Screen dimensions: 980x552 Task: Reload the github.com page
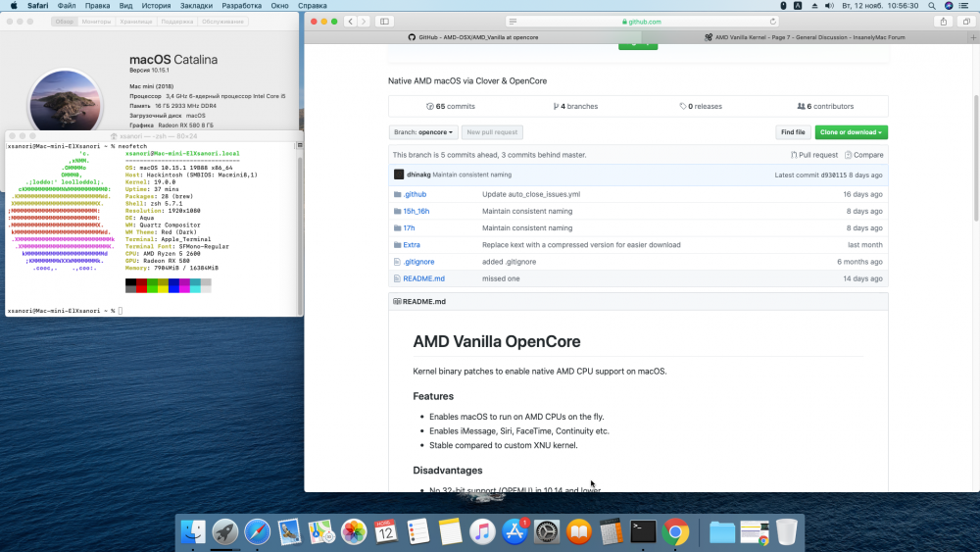pyautogui.click(x=773, y=22)
